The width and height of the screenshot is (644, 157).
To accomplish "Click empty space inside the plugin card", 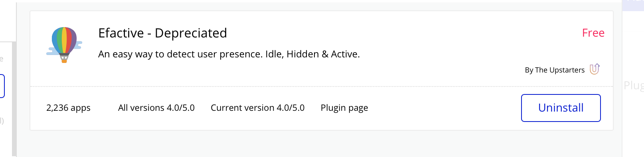I will pyautogui.click(x=439, y=48).
